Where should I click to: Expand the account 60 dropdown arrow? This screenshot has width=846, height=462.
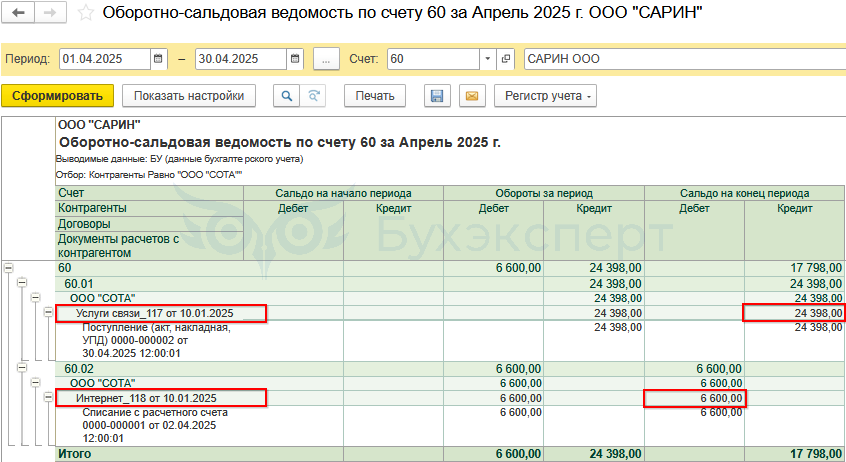[488, 59]
